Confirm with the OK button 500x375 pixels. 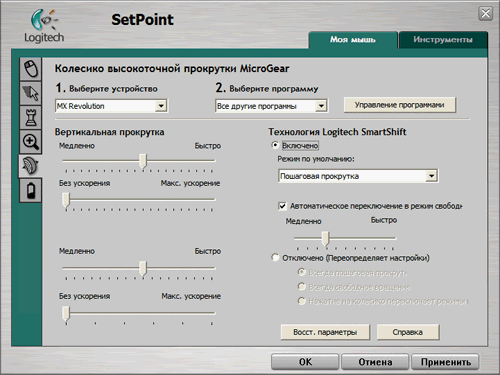pos(305,362)
